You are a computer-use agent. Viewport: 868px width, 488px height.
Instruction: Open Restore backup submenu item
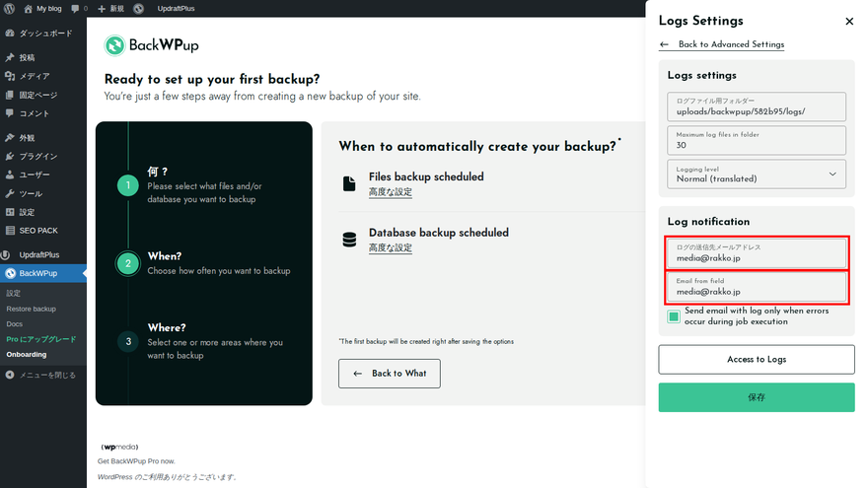[x=31, y=309]
